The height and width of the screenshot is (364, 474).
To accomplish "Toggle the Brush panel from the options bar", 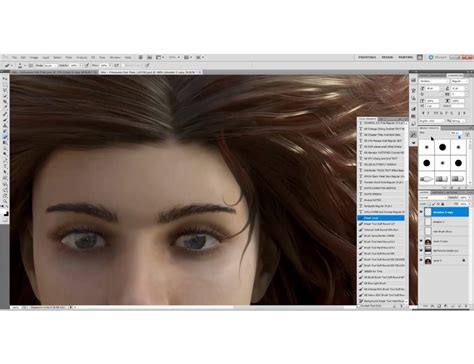I will coord(30,65).
